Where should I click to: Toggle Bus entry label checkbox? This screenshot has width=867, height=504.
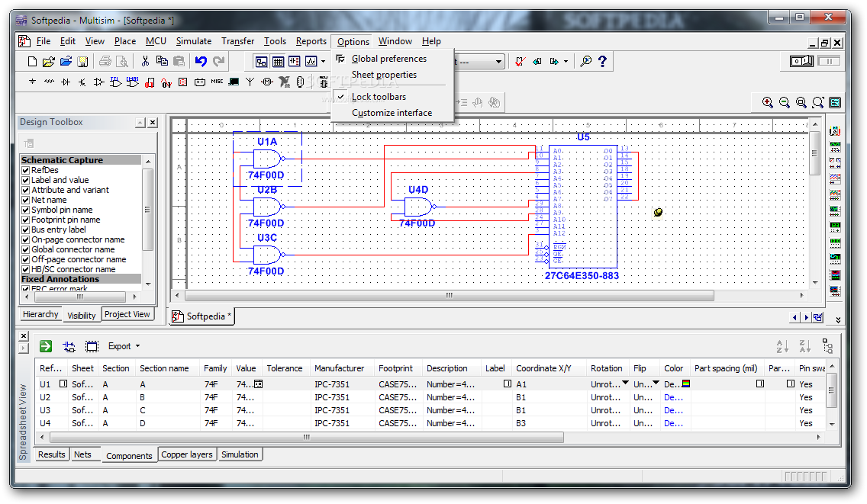pos(25,230)
